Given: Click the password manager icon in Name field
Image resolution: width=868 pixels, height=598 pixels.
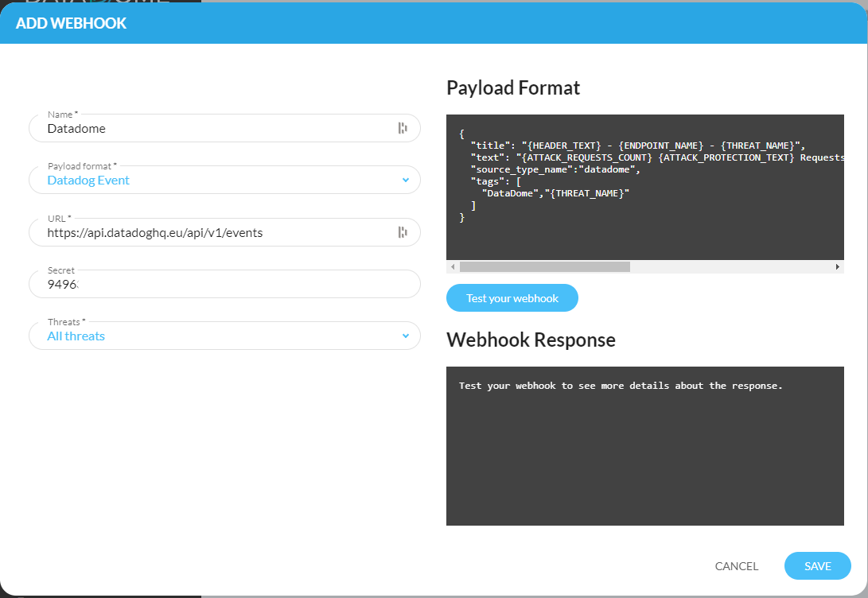Looking at the screenshot, I should coord(403,128).
